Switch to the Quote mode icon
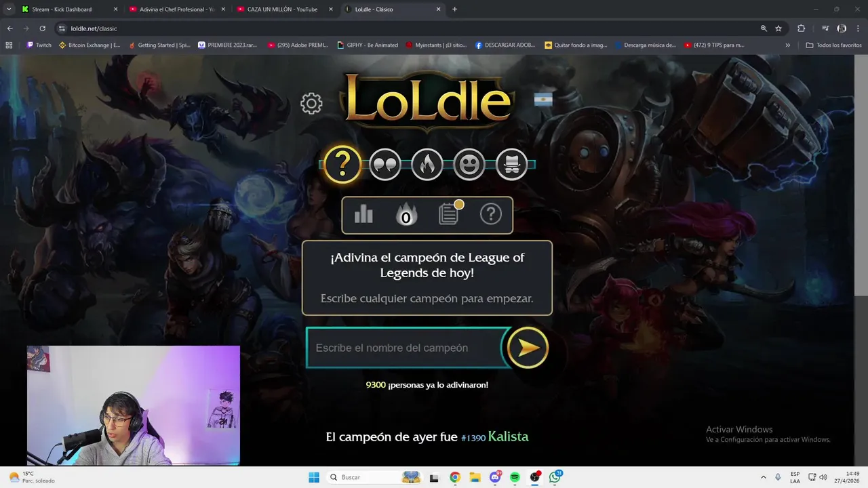Image resolution: width=868 pixels, height=488 pixels. (x=384, y=164)
